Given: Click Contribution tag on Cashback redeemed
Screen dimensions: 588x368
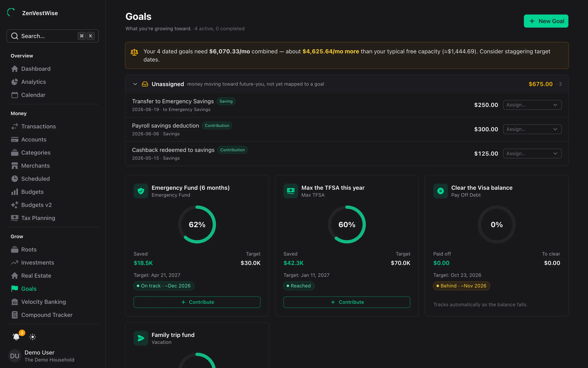Looking at the screenshot, I should tap(233, 150).
